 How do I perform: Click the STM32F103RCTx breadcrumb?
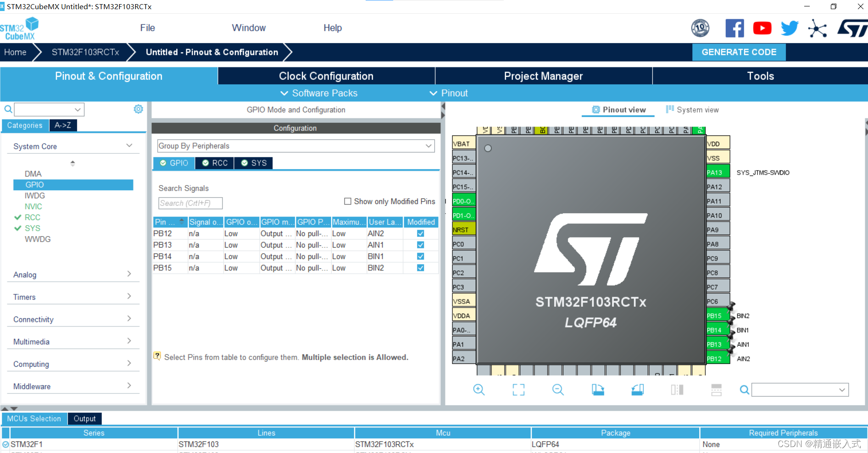coord(85,52)
